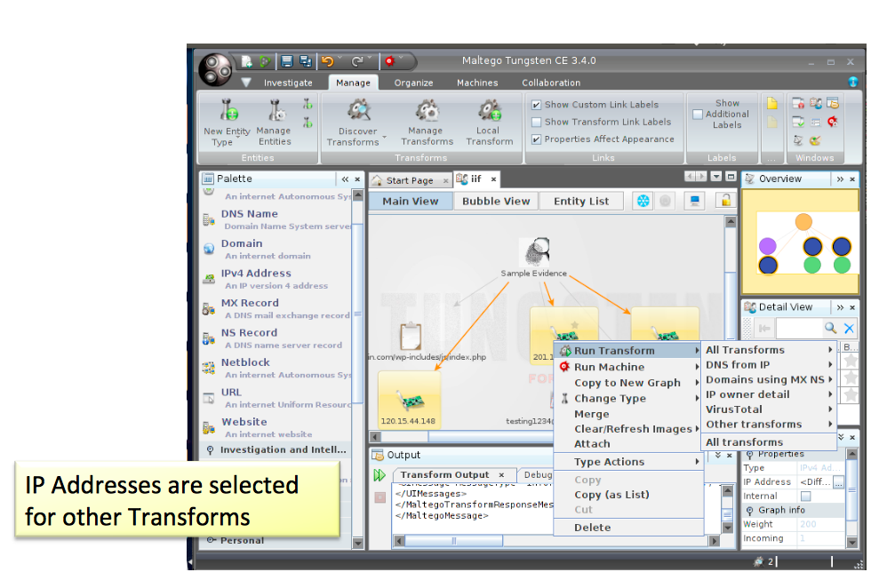Expand the Type Actions submenu
The height and width of the screenshot is (588, 879).
pyautogui.click(x=627, y=462)
